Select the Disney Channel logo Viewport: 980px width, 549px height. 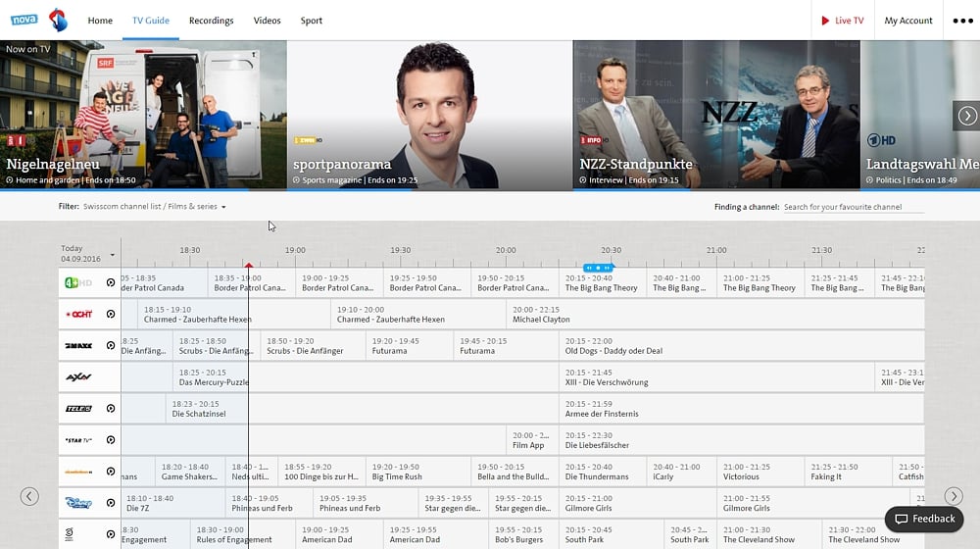point(78,503)
